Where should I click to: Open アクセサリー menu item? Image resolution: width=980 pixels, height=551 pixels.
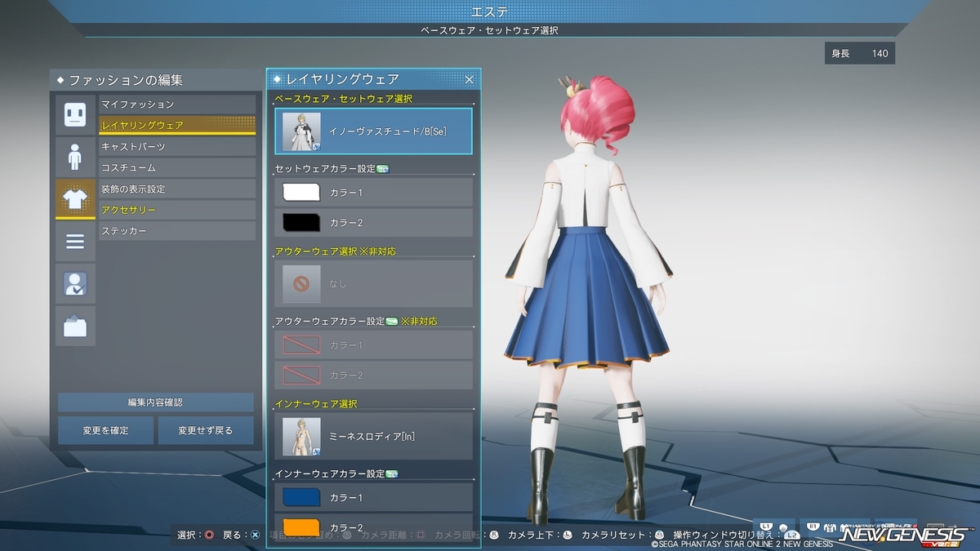(x=177, y=211)
